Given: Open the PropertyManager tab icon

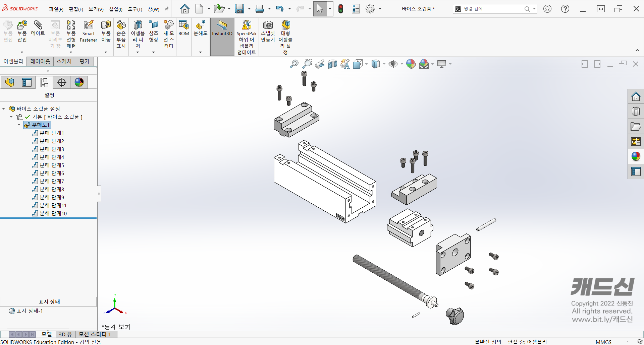Looking at the screenshot, I should [27, 82].
